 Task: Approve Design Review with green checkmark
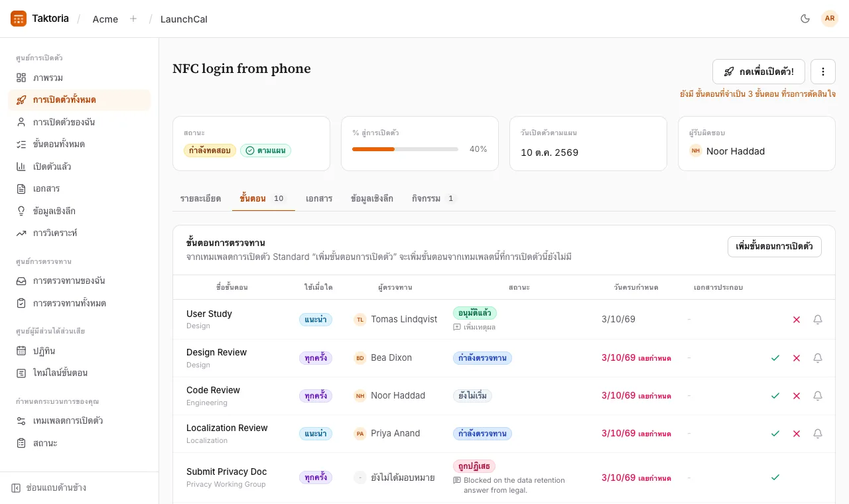pyautogui.click(x=775, y=358)
